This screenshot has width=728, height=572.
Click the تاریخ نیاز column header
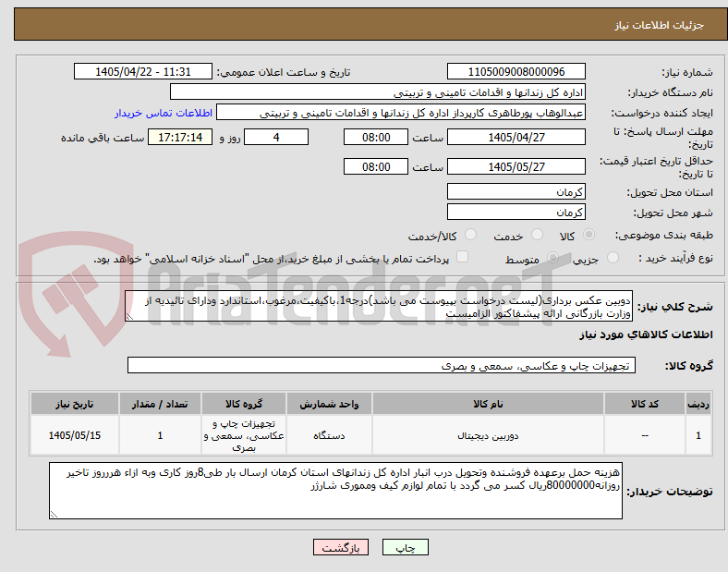point(75,404)
